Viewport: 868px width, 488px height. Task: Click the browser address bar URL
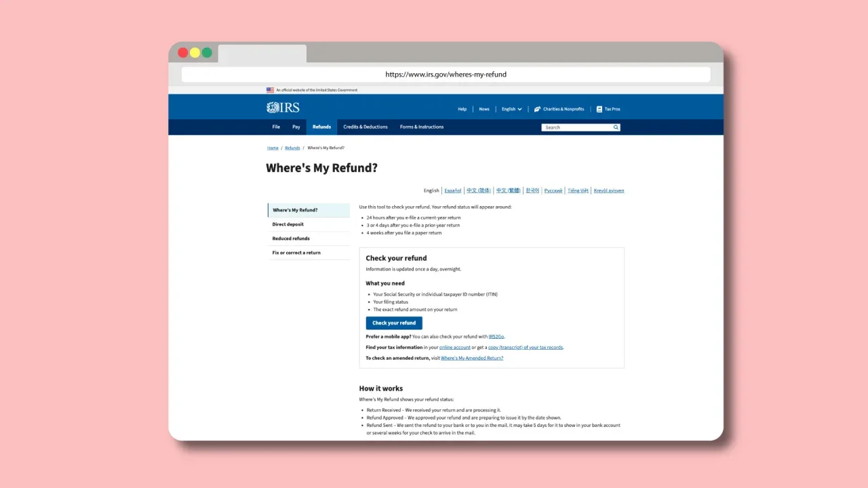[446, 75]
